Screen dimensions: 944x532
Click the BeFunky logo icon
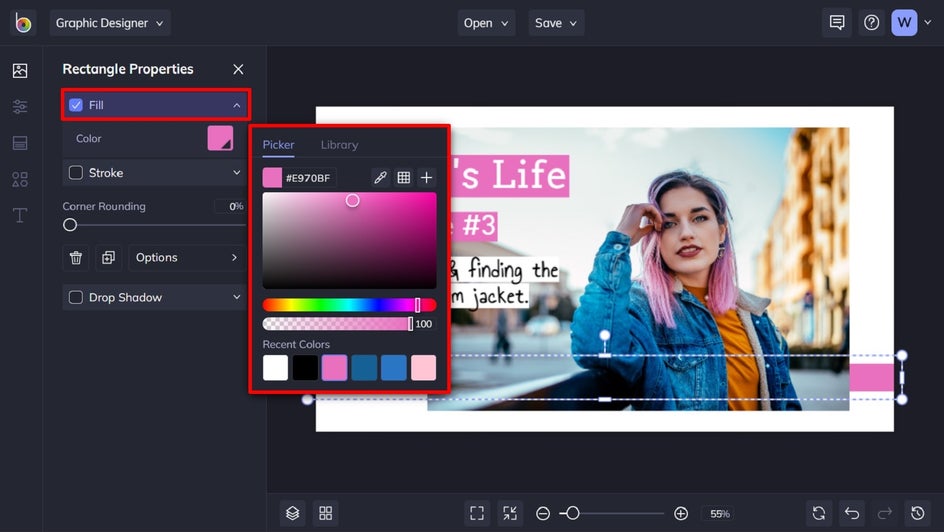pos(23,23)
